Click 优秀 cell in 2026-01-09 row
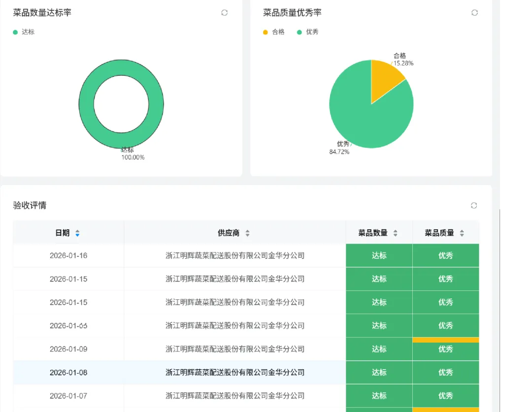The width and height of the screenshot is (532, 412). 445,349
